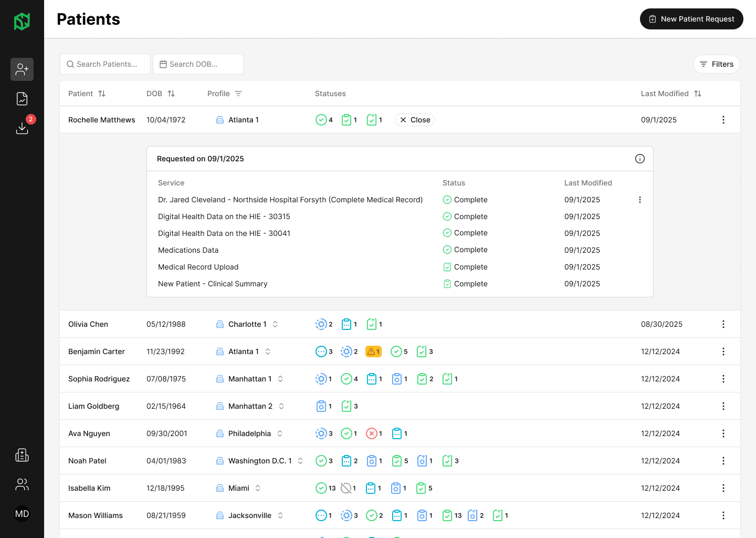Open the clinic facilities icon near sidebar bottom

[x=22, y=455]
